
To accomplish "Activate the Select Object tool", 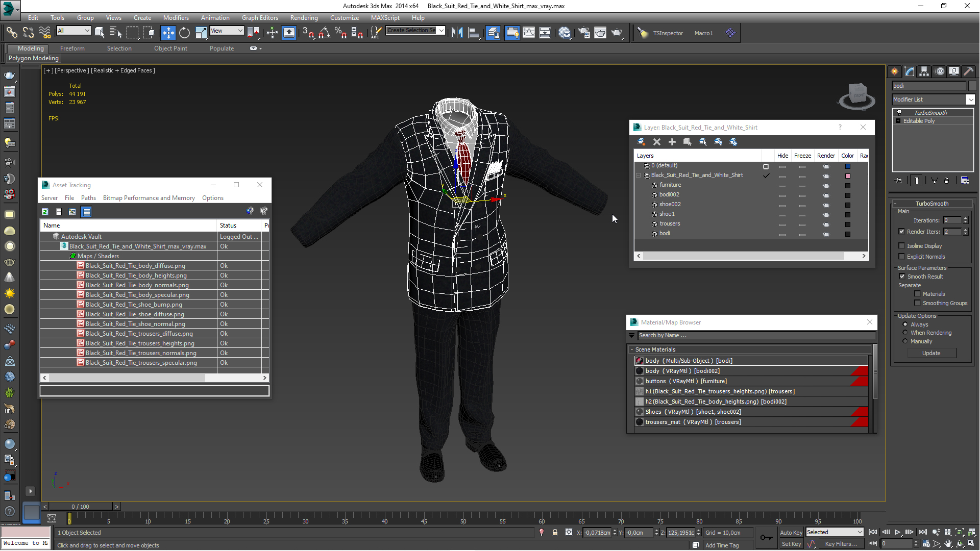I will 100,33.
